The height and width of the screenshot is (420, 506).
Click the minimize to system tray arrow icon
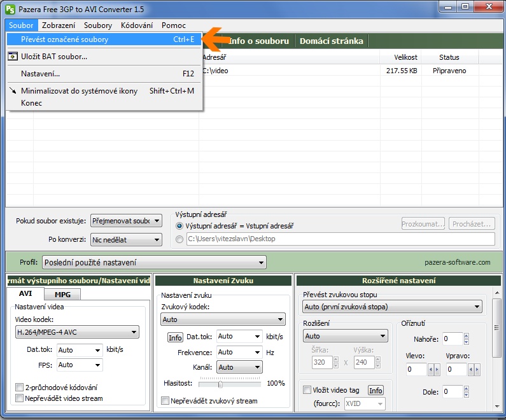coord(13,91)
